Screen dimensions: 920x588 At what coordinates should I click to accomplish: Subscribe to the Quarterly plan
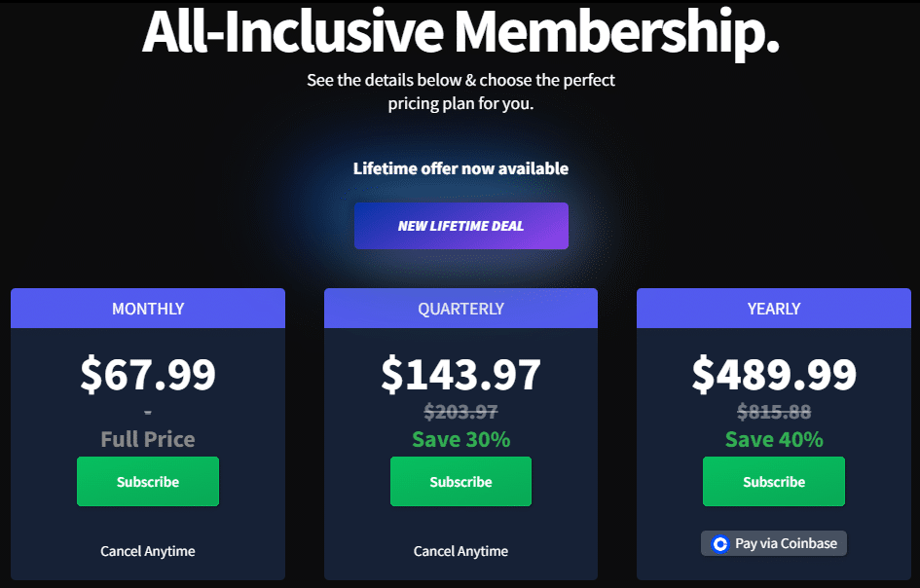click(x=460, y=481)
